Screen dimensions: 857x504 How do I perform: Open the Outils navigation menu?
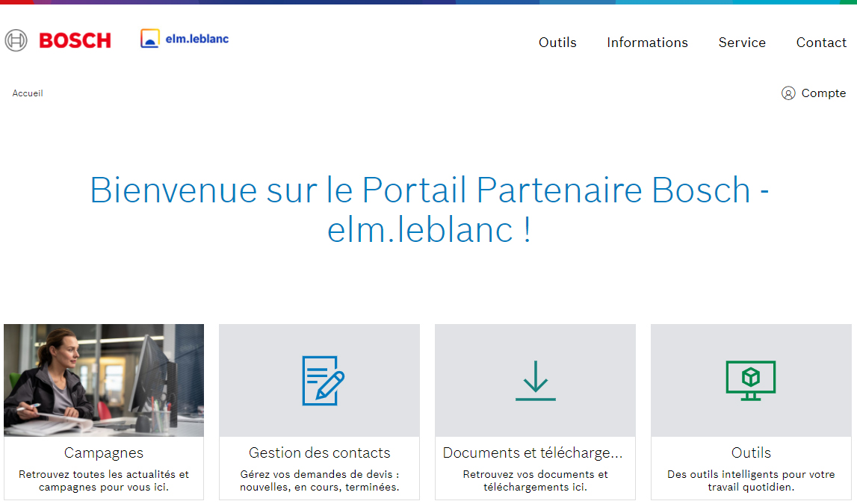(x=557, y=43)
